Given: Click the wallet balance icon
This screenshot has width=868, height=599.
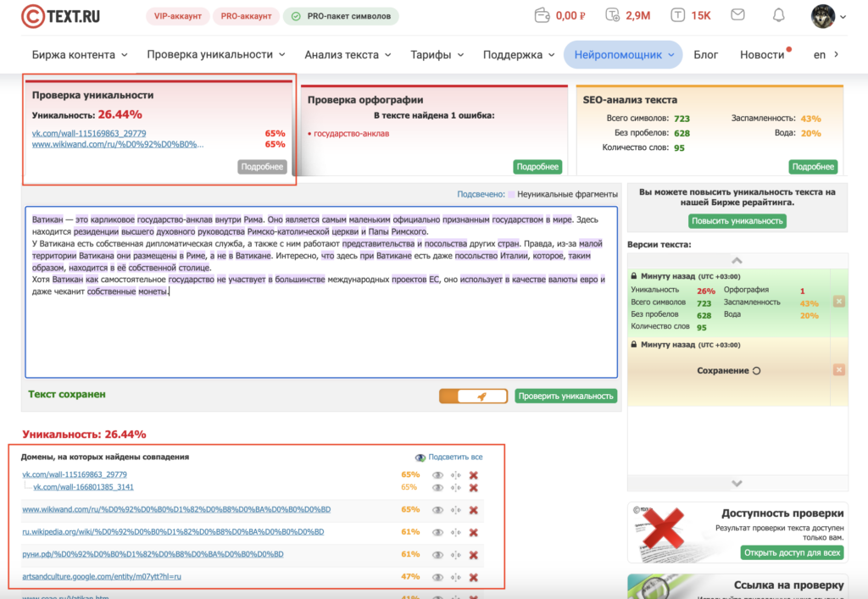Looking at the screenshot, I should pyautogui.click(x=542, y=15).
